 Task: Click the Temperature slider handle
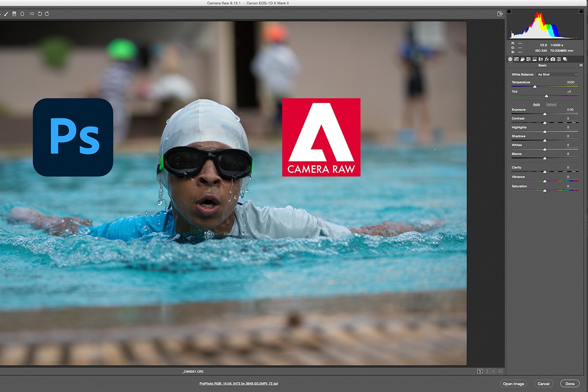tap(535, 87)
